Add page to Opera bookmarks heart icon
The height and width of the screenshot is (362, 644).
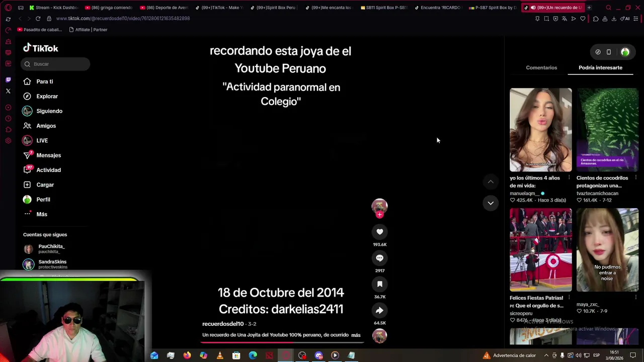pyautogui.click(x=583, y=19)
